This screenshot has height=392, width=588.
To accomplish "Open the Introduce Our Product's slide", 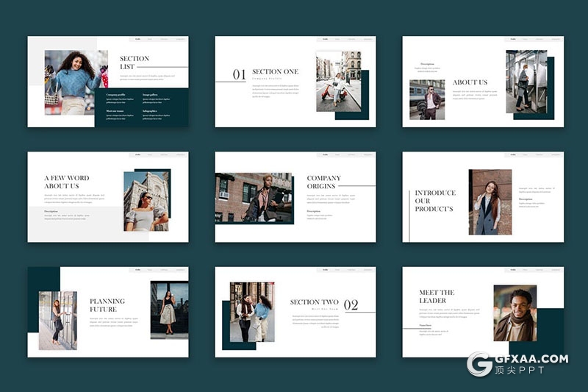I will coord(483,197).
